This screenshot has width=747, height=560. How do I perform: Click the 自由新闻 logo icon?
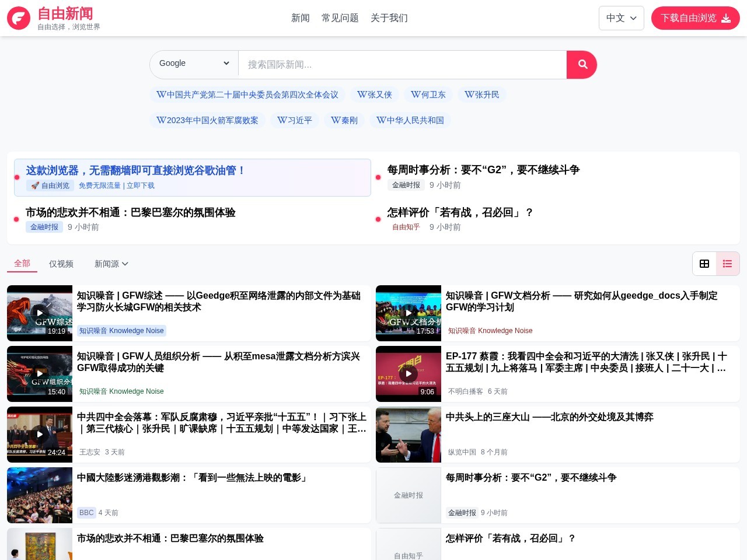[19, 18]
